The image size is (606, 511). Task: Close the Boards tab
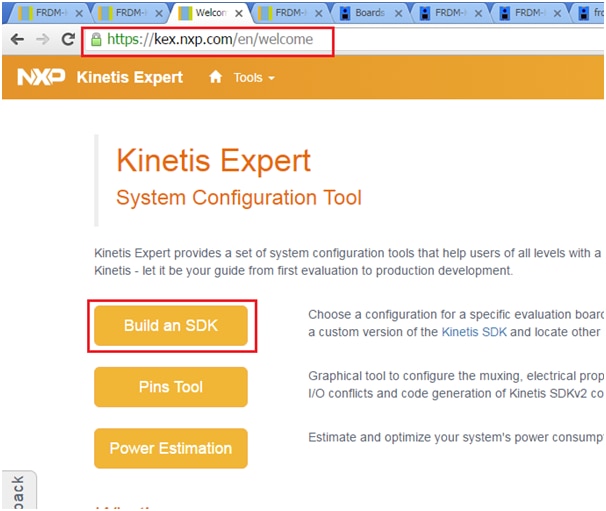point(398,14)
